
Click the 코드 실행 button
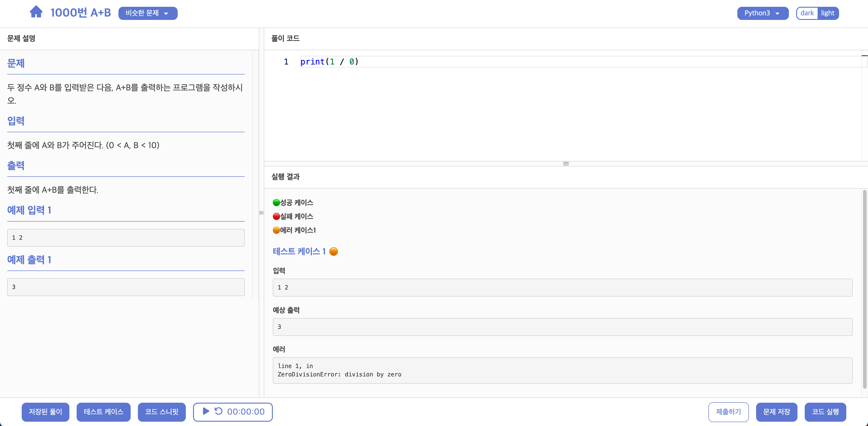825,412
